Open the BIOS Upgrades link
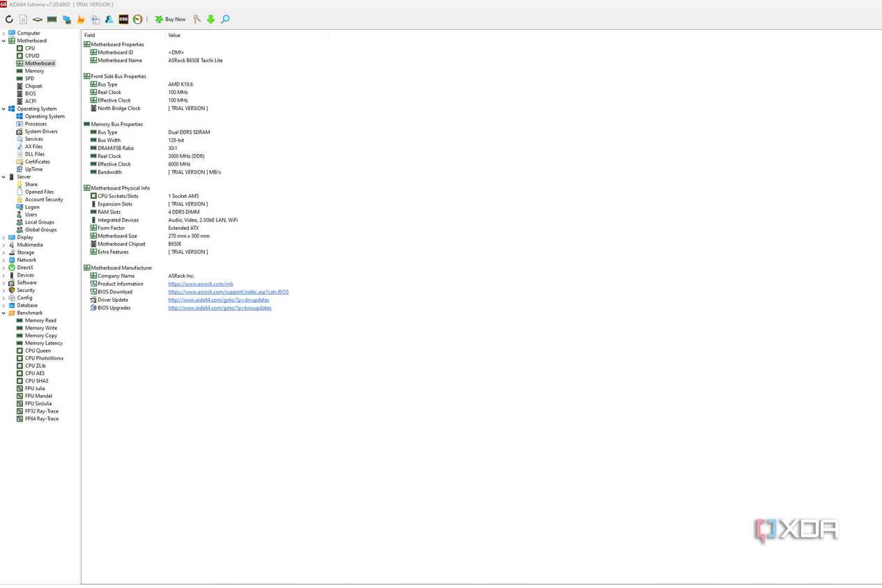Screen dimensions: 882x588 coord(220,308)
